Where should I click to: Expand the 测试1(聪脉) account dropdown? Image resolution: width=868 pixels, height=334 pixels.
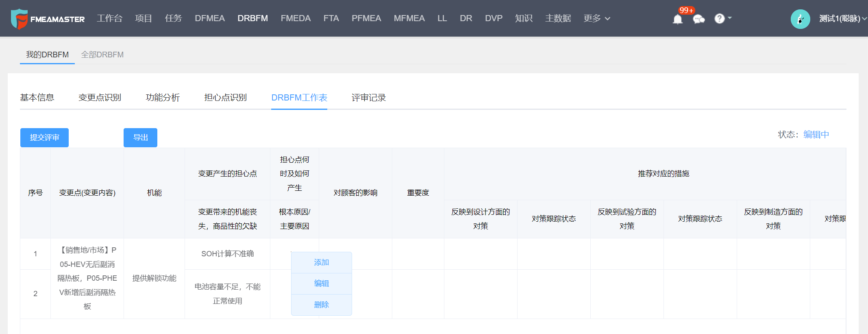pyautogui.click(x=843, y=18)
